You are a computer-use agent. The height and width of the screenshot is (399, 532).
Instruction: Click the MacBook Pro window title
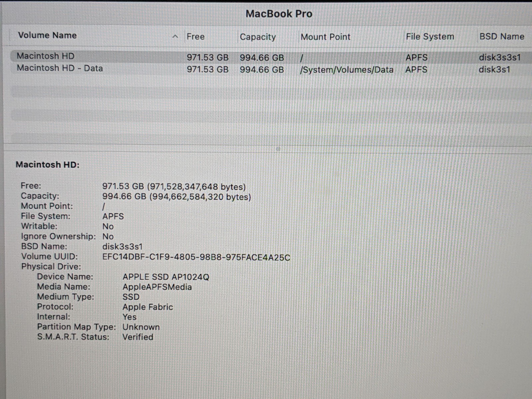click(279, 14)
